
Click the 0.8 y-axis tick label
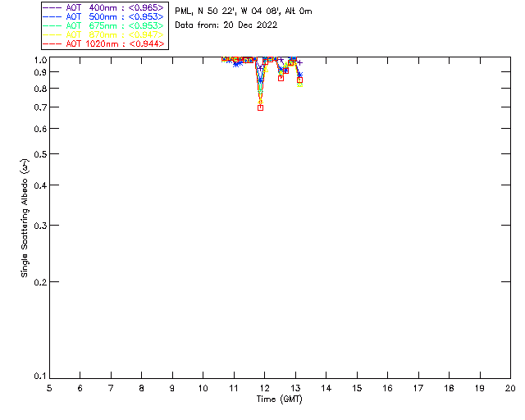pyautogui.click(x=40, y=89)
